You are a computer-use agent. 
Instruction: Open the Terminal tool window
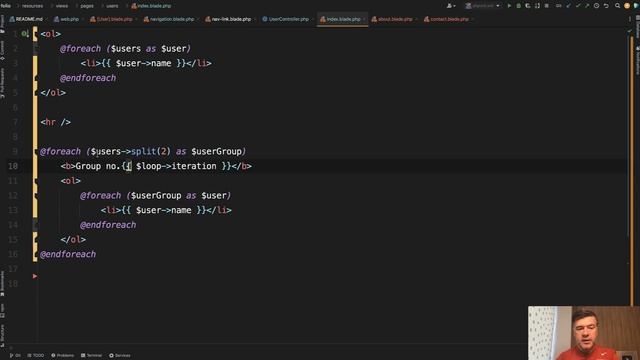point(91,356)
